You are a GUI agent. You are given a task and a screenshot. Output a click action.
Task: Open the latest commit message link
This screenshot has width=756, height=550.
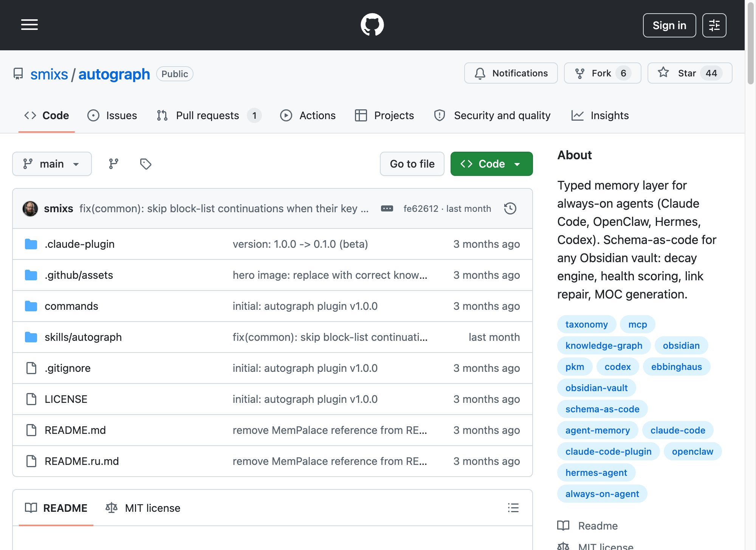[x=224, y=208]
